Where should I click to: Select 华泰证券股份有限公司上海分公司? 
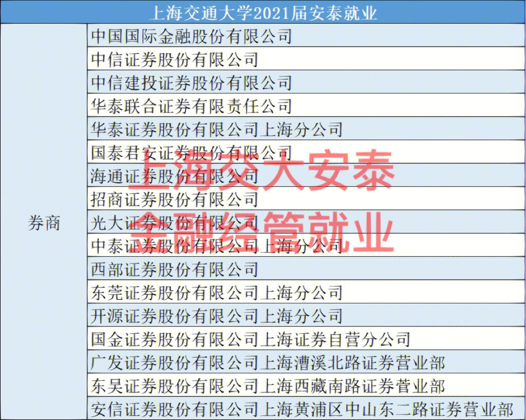306,129
